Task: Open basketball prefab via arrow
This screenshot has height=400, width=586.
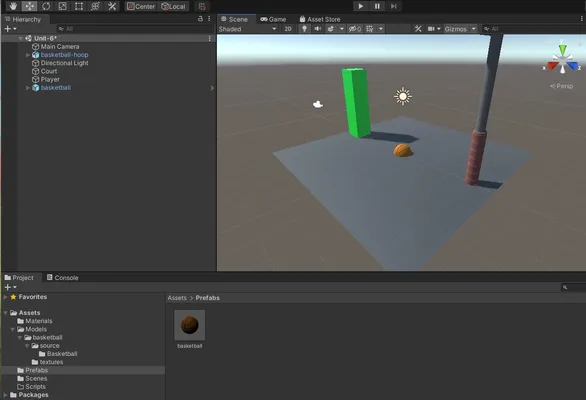Action: coord(212,88)
